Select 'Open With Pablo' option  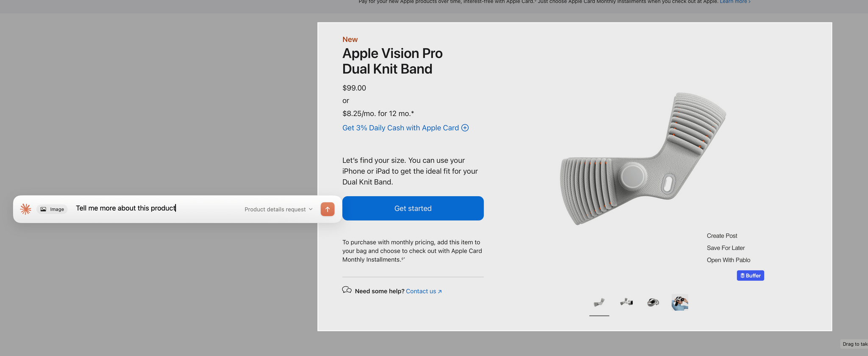728,260
